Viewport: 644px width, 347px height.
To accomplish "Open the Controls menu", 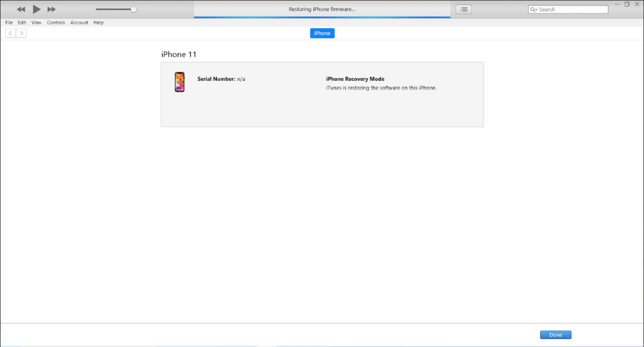I will coord(56,23).
